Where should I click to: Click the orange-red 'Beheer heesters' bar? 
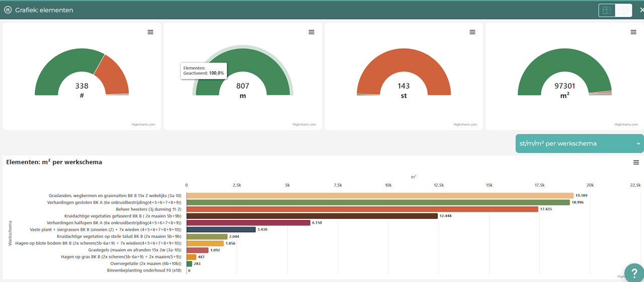point(362,209)
